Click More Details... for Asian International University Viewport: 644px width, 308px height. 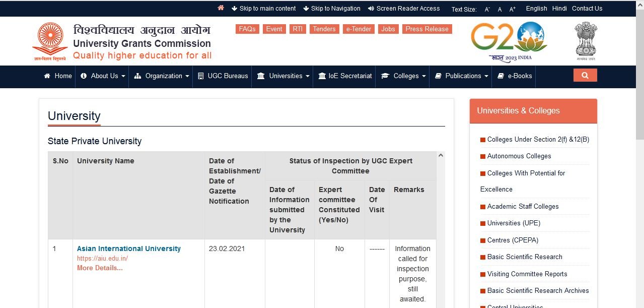pos(100,268)
